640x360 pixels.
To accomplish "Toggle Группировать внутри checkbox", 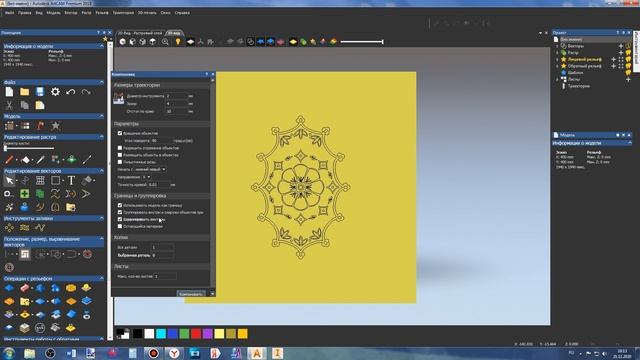I will [x=120, y=212].
